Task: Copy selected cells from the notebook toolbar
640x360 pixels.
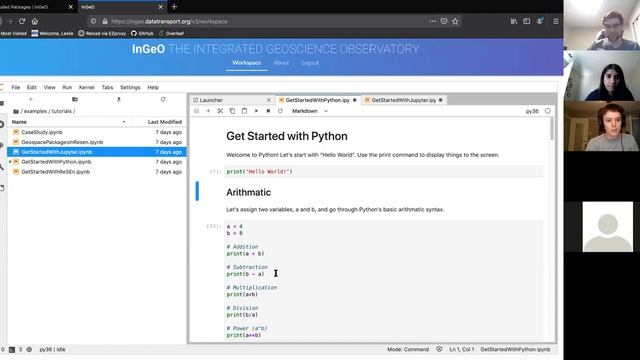Action: (232, 111)
